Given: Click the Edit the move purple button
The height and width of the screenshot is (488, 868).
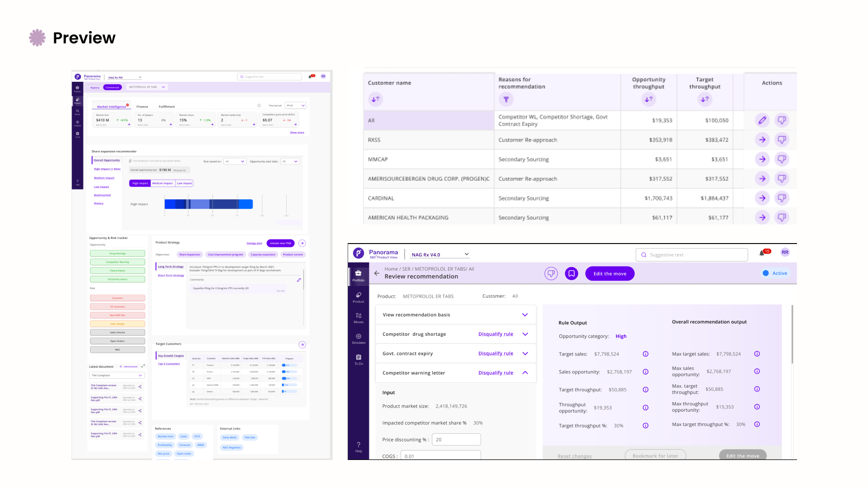Looking at the screenshot, I should tap(609, 273).
